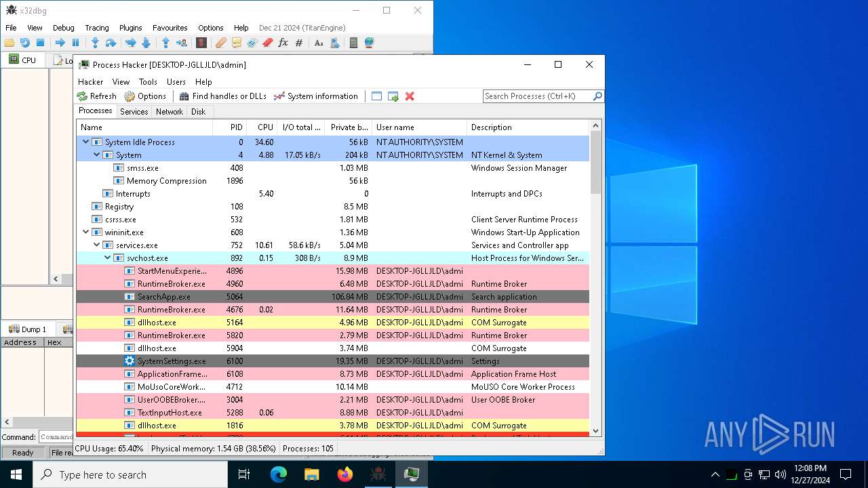Click into the Search Processes field
The width and height of the screenshot is (868, 488).
coord(538,96)
